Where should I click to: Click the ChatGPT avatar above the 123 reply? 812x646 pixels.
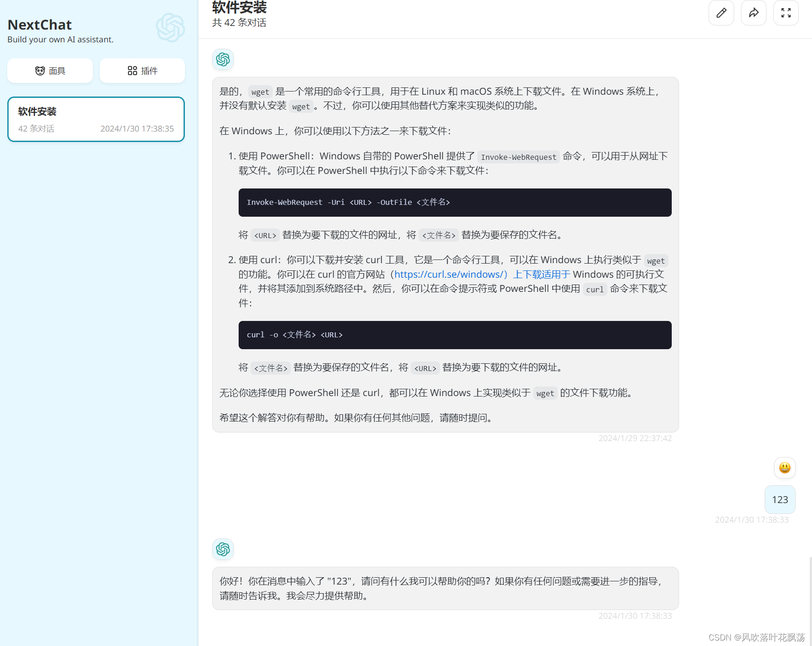coord(223,549)
